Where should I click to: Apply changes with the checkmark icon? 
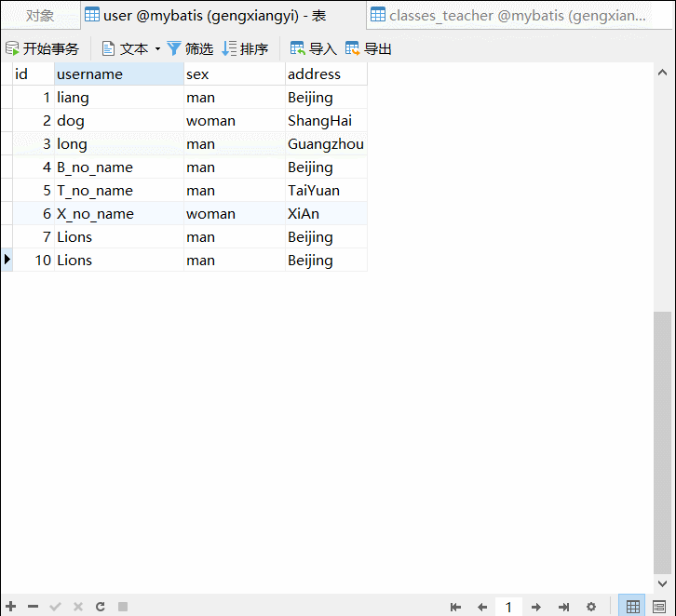coord(56,607)
